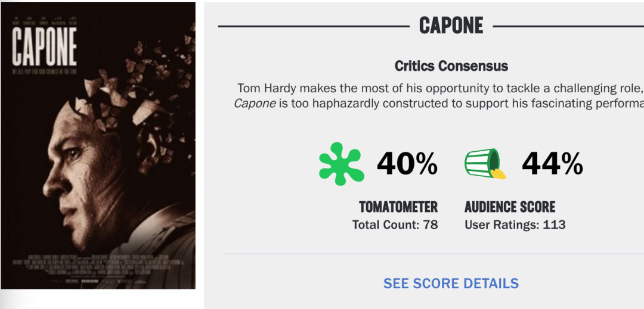Select the 40% Tomatometer score
The width and height of the screenshot is (644, 309).
click(407, 164)
